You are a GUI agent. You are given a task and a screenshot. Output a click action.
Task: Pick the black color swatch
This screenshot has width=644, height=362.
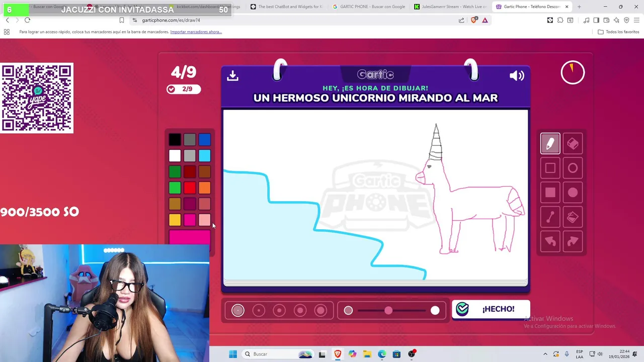(x=175, y=140)
